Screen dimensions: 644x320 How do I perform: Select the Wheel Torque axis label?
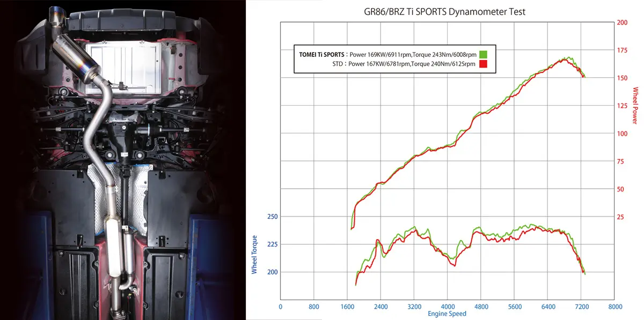(254, 255)
